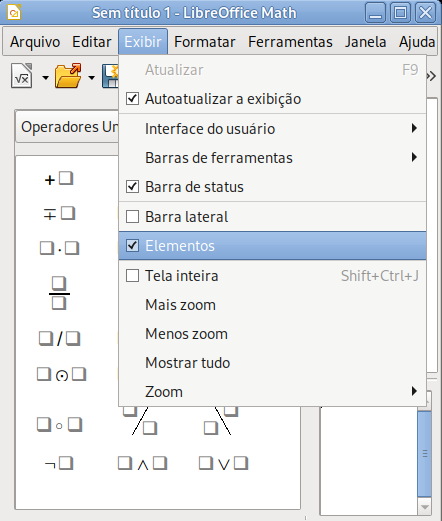Image resolution: width=442 pixels, height=521 pixels.
Task: Click the Open file folder icon
Action: pyautogui.click(x=68, y=76)
